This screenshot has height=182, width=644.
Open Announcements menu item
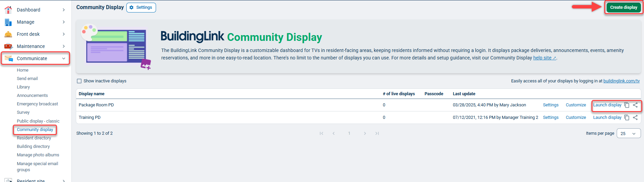click(x=32, y=96)
